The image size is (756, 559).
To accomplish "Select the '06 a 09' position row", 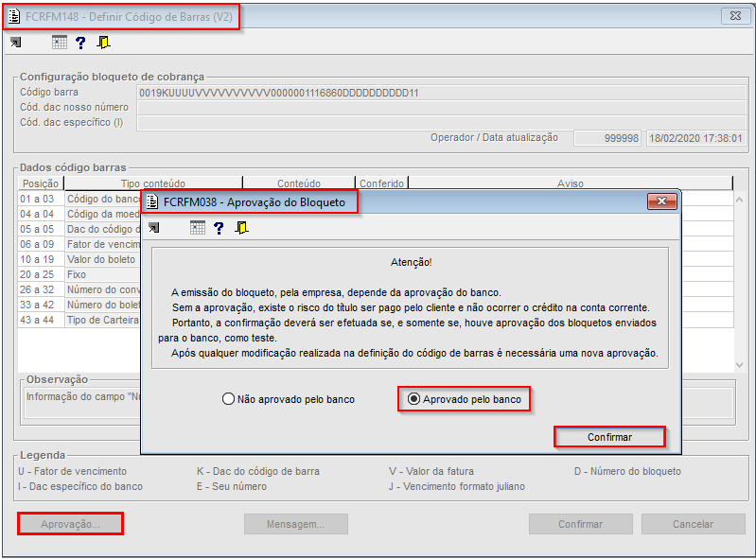I will 41,244.
